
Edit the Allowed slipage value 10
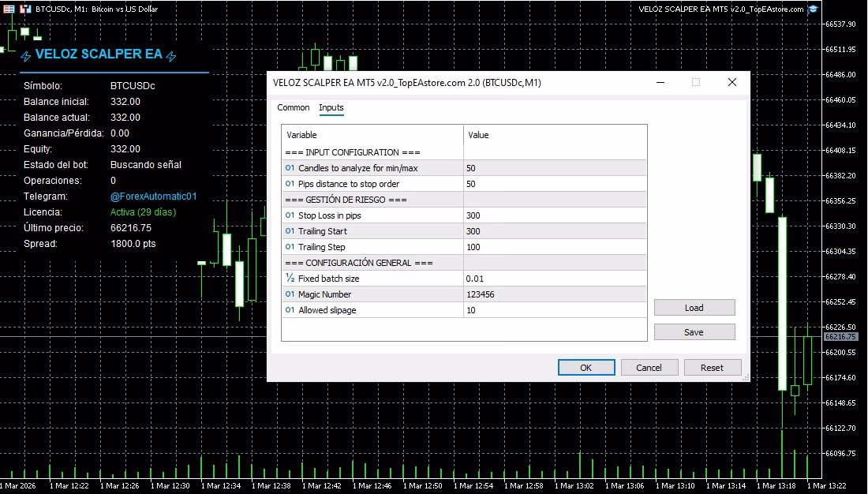click(x=555, y=310)
